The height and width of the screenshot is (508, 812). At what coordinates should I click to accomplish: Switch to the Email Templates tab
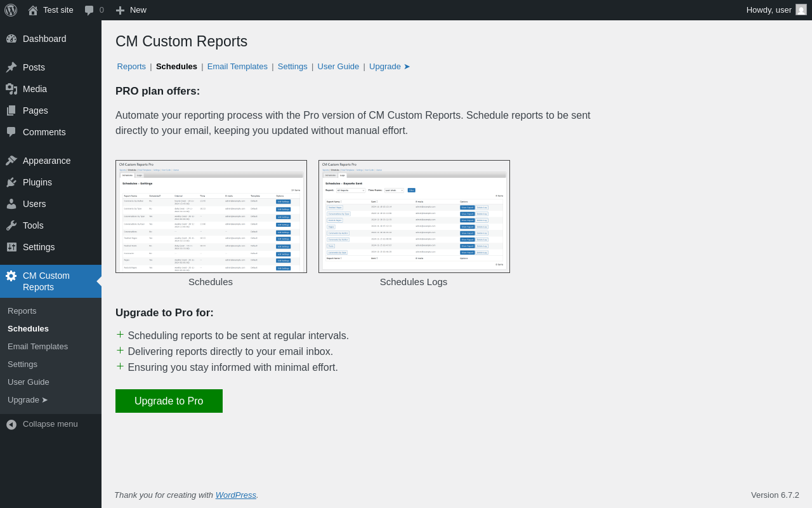237,67
